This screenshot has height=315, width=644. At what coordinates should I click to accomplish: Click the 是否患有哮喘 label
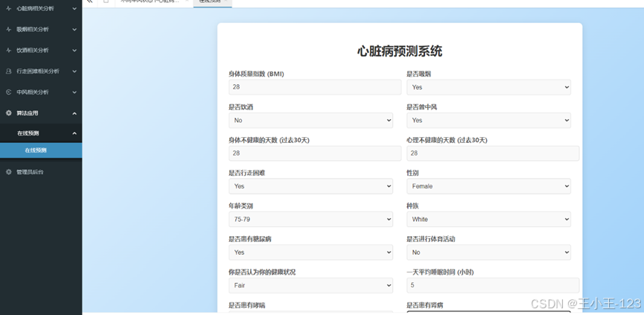click(x=247, y=305)
